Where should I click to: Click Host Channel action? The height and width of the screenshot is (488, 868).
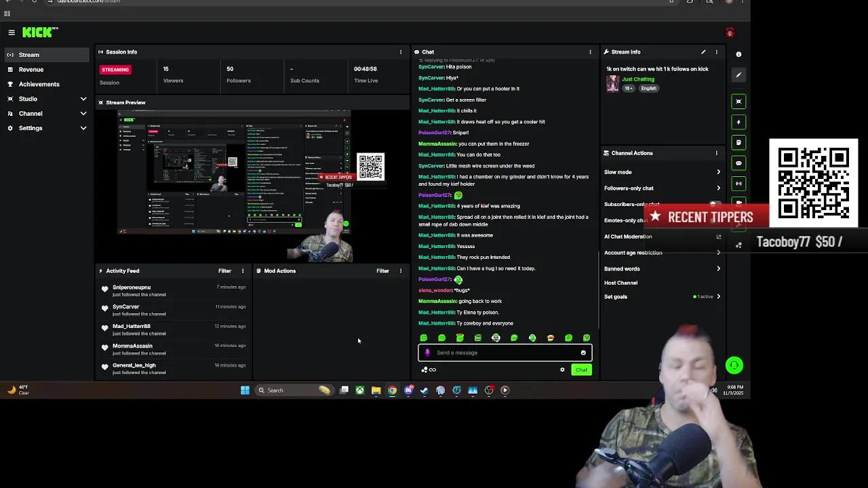click(x=620, y=283)
